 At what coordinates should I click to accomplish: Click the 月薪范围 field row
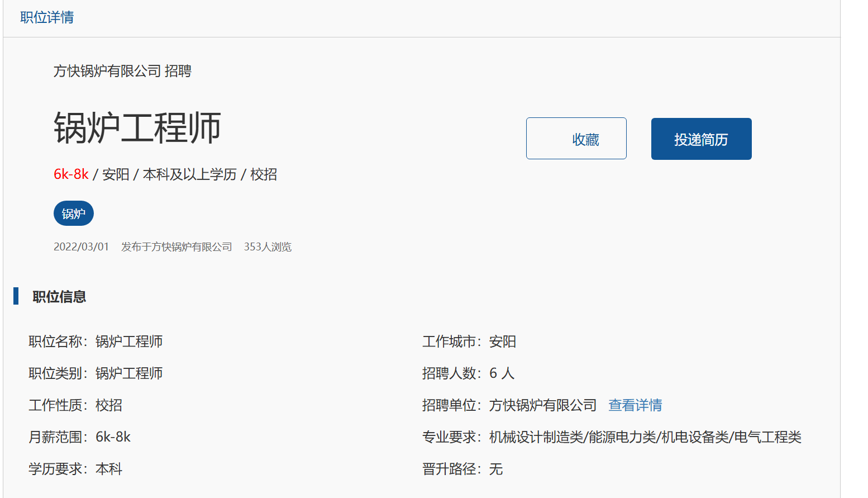coord(79,437)
